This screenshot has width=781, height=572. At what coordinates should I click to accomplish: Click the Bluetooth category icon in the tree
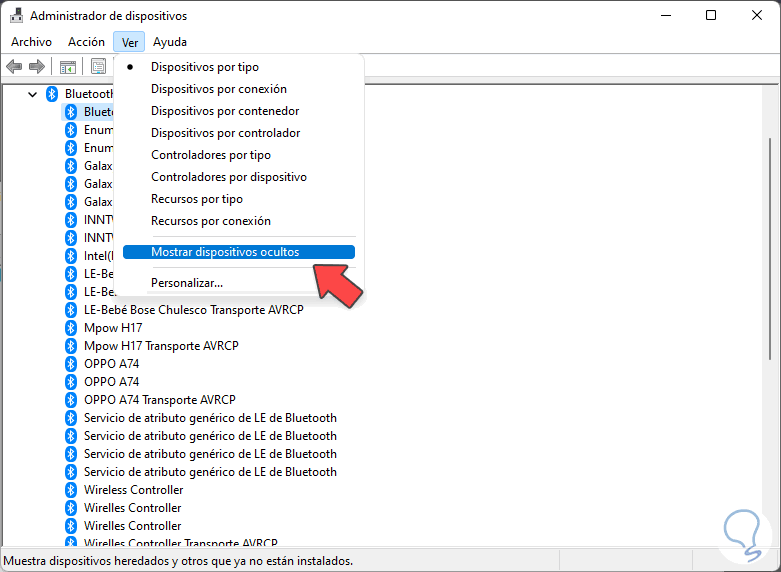(52, 94)
